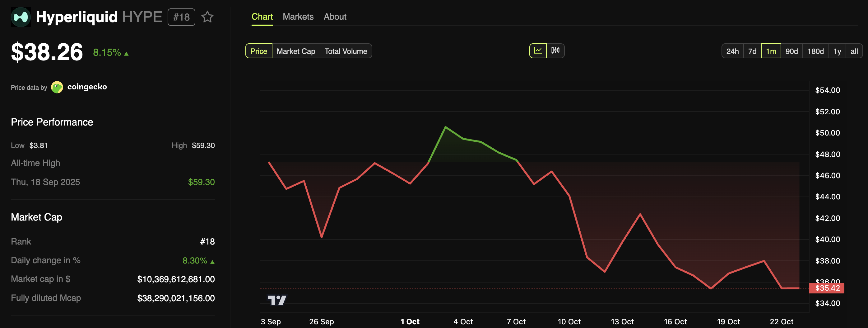Select the Market Cap chart toggle
868x328 pixels.
coord(296,51)
